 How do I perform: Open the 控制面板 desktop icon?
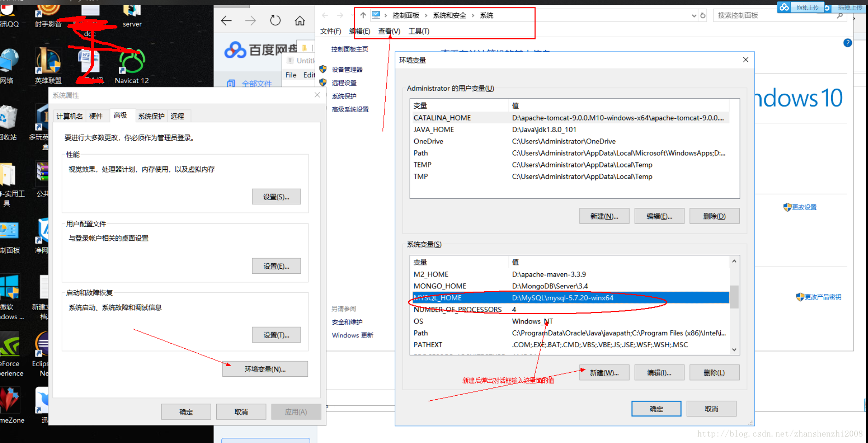(x=10, y=238)
